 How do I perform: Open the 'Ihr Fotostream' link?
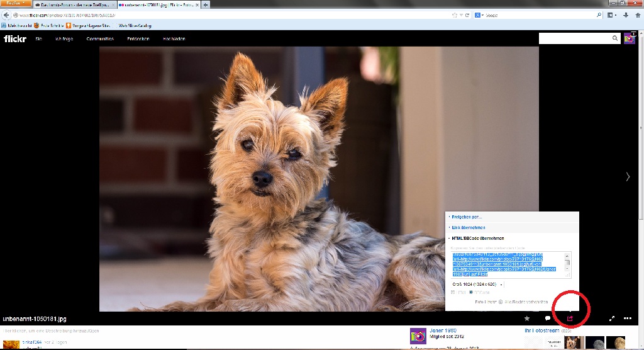(541, 330)
